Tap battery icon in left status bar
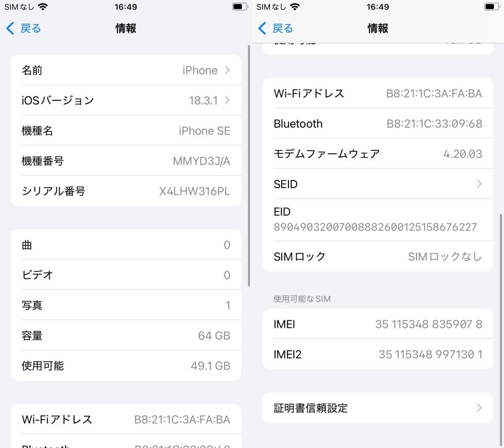The image size is (504, 448). pos(240,7)
